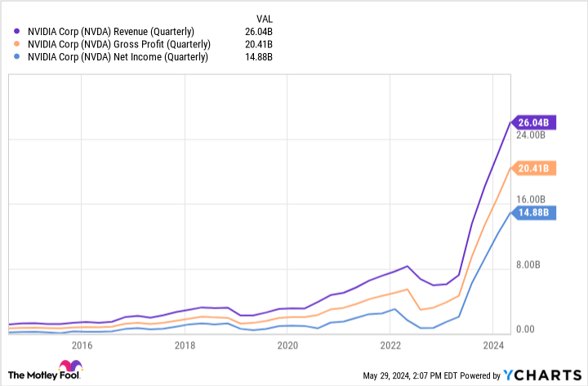Screen dimensions: 588x386
Task: Click the orange 20.41B end-of-line flag
Action: 533,168
